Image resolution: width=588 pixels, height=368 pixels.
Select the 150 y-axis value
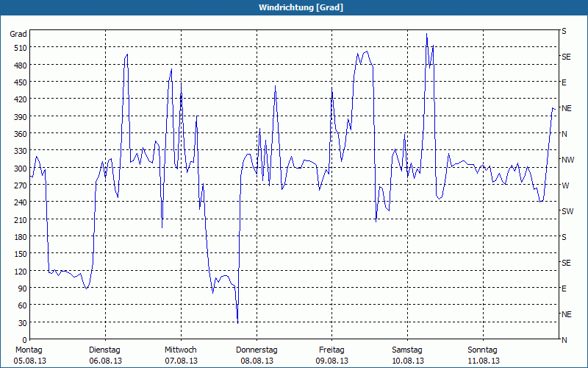(x=21, y=254)
